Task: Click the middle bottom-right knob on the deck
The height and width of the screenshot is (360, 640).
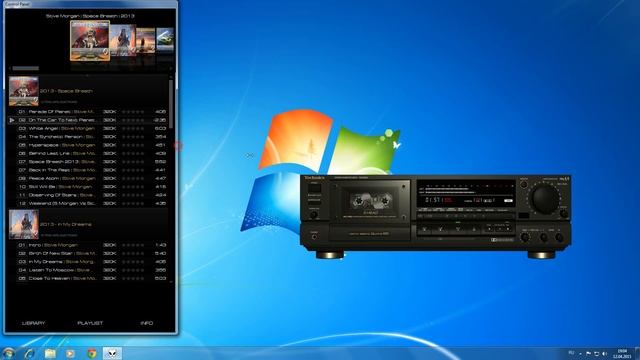Action: (543, 237)
